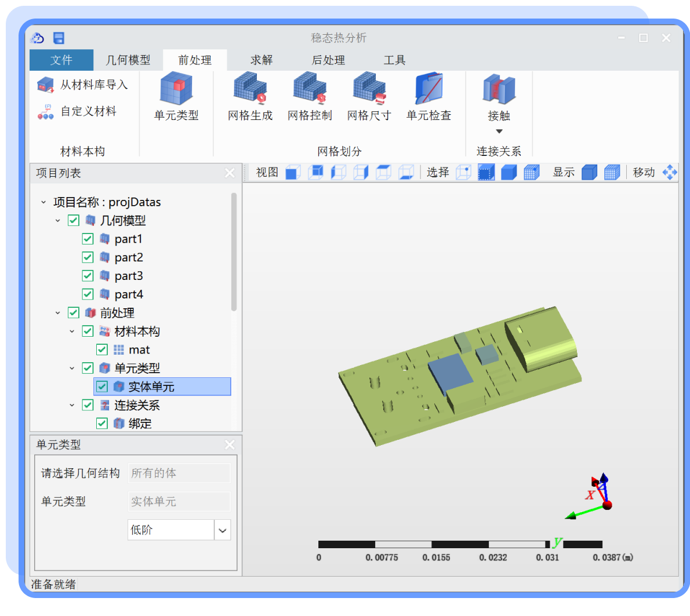Open the 工具 tab

point(394,60)
